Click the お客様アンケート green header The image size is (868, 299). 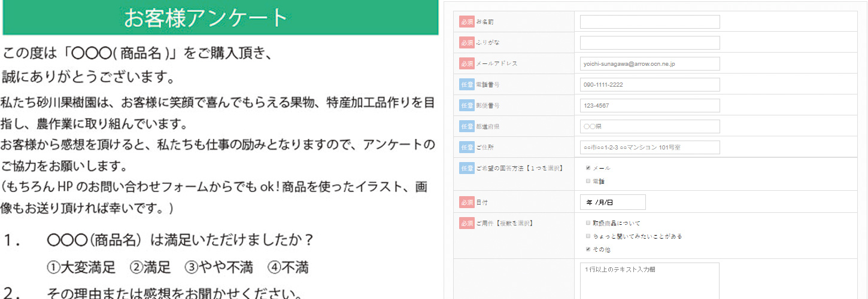pos(220,17)
